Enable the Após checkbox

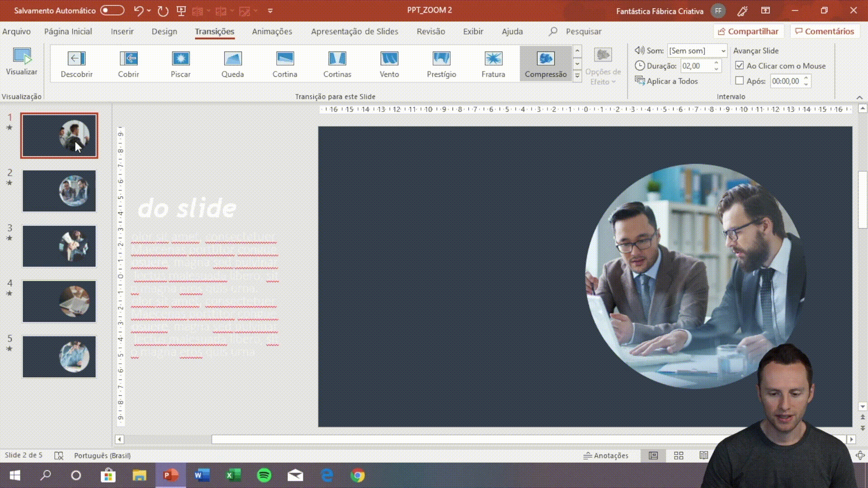(x=740, y=81)
